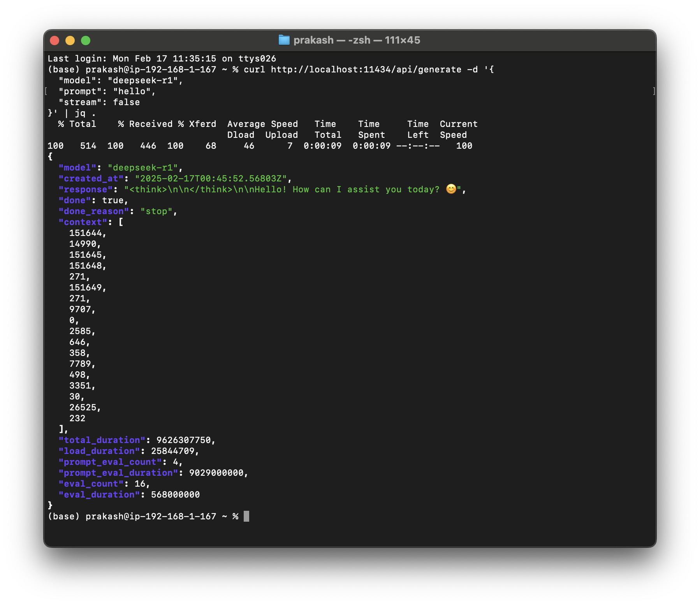Click the context value 151645

pyautogui.click(x=86, y=255)
